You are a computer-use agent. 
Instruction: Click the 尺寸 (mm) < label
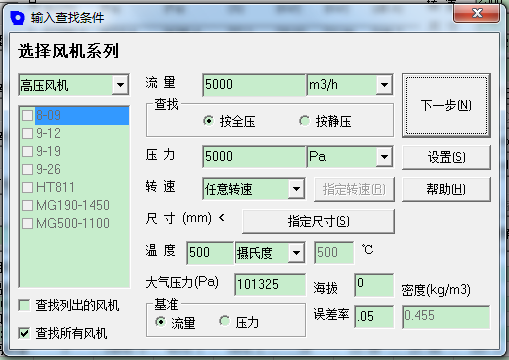(x=185, y=219)
